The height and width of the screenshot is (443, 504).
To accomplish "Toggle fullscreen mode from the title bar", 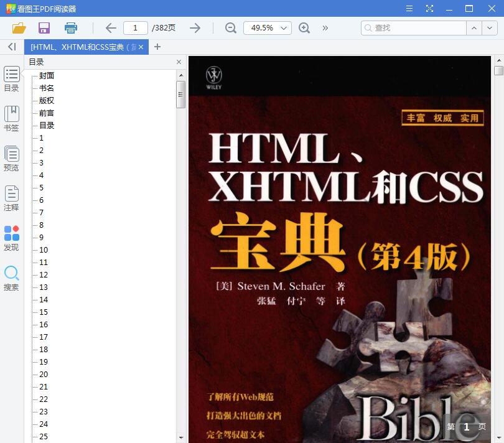I will [x=429, y=9].
